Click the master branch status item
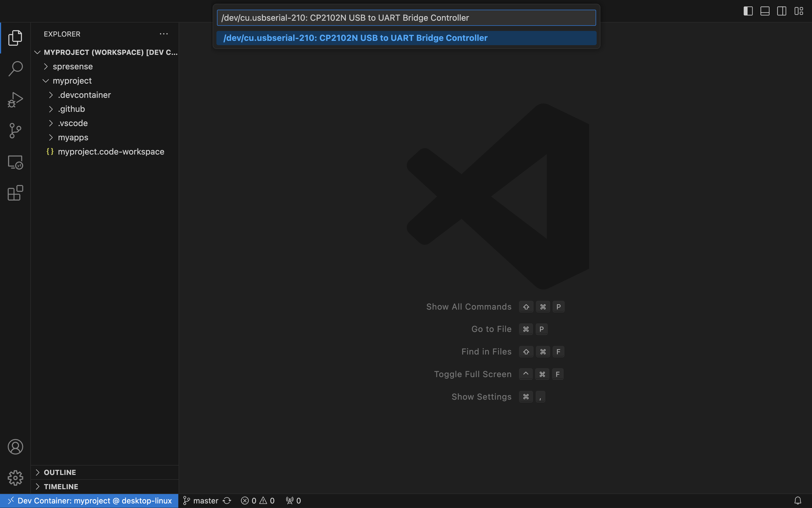Screen dimensions: 812x508 coord(201,500)
